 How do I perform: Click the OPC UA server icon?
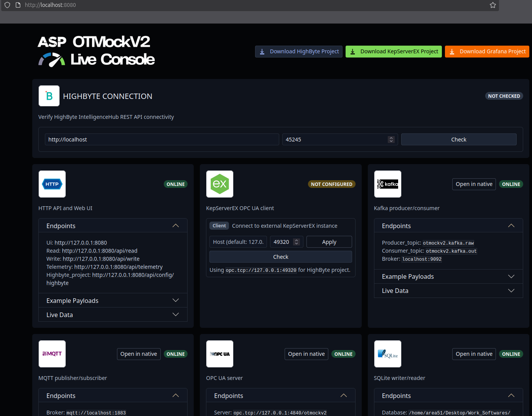tap(219, 354)
